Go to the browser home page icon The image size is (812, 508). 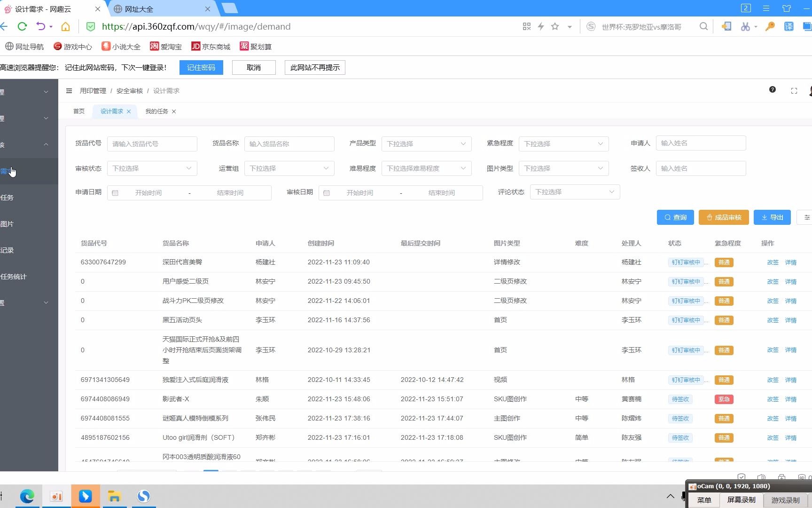click(65, 26)
